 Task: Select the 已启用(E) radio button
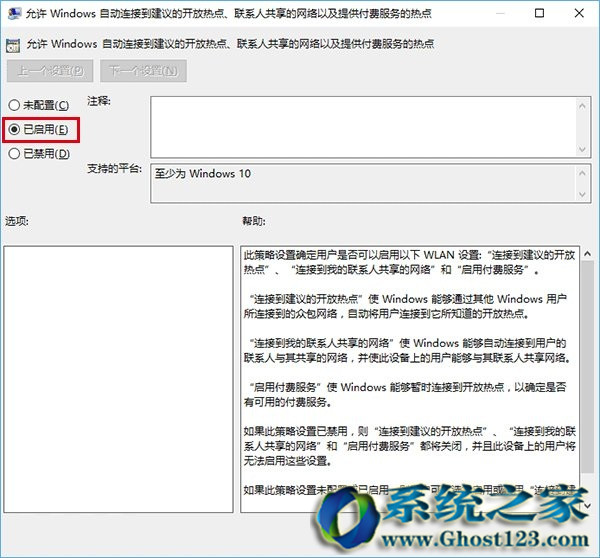click(38, 129)
